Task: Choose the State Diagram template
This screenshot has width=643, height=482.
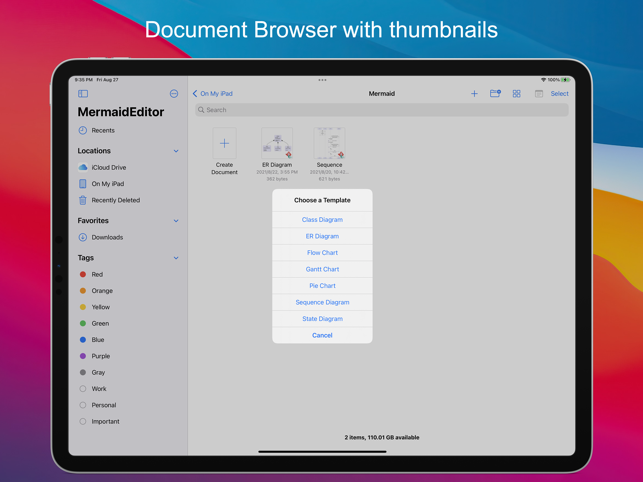Action: [x=322, y=319]
